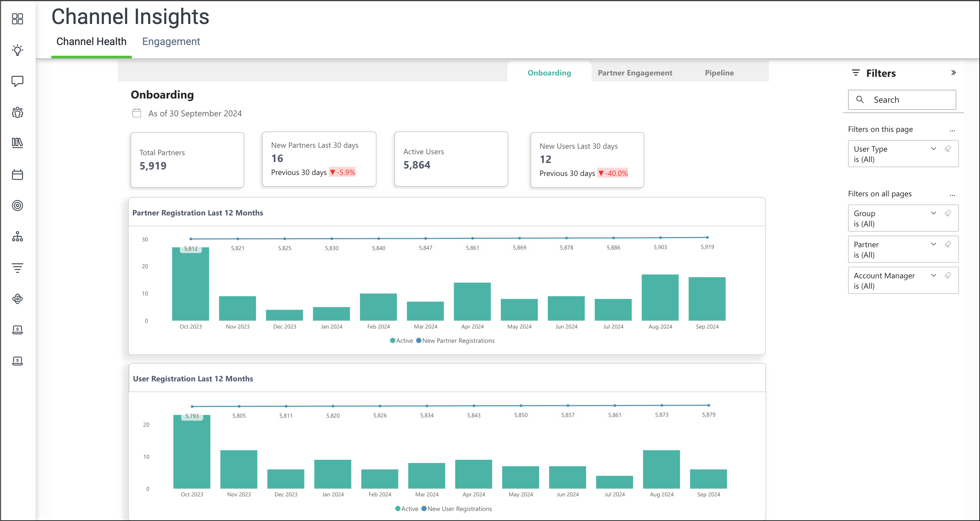Clear the Group filter with eraser icon
980x521 pixels.
coord(948,213)
